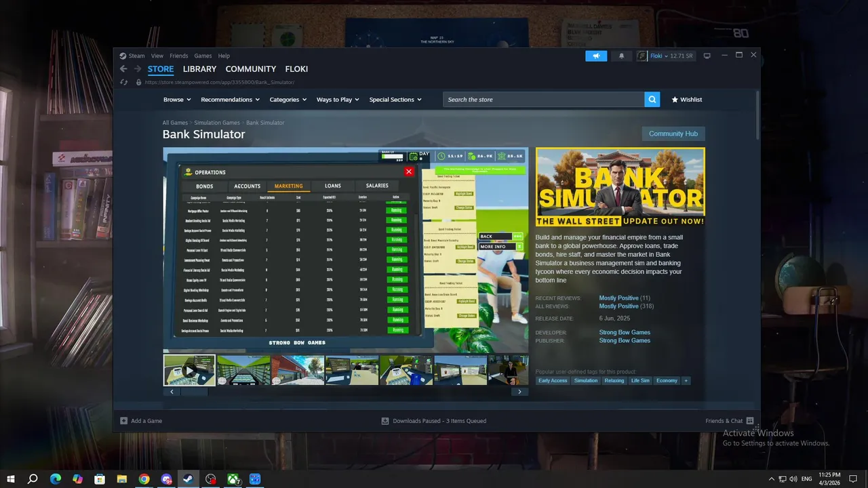868x488 pixels.
Task: Open Windows Start menu
Action: click(x=10, y=479)
